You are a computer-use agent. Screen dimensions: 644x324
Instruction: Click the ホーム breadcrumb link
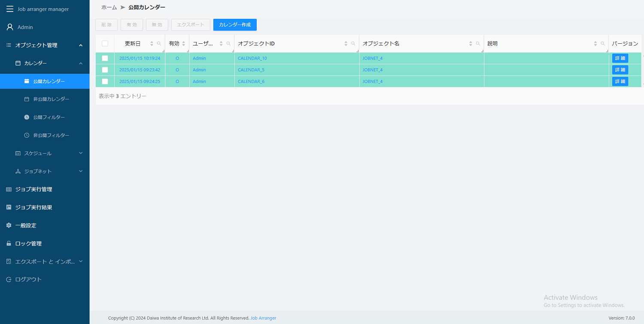click(x=109, y=7)
